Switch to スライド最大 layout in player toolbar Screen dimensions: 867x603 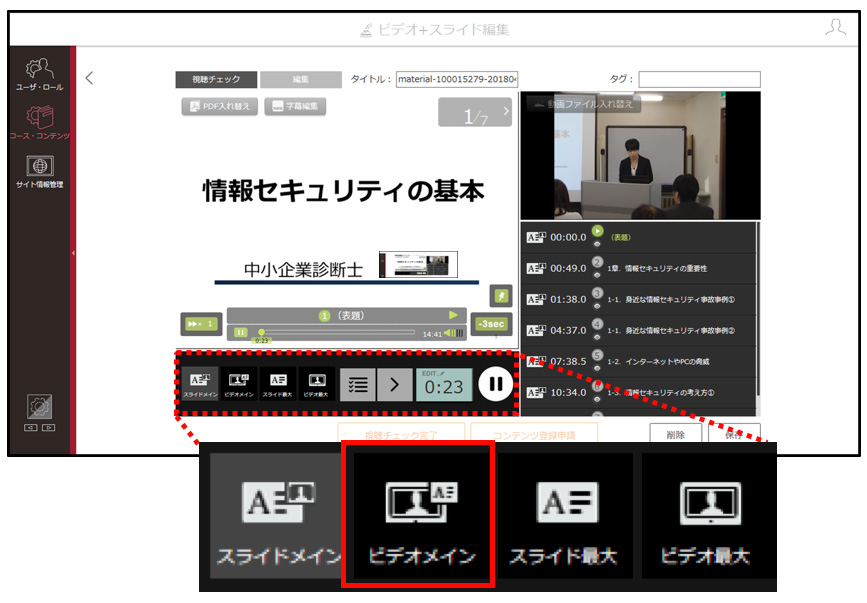[278, 384]
